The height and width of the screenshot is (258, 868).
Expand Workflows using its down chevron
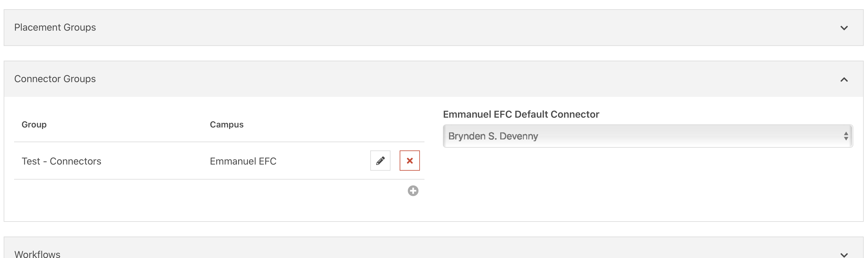click(x=844, y=254)
